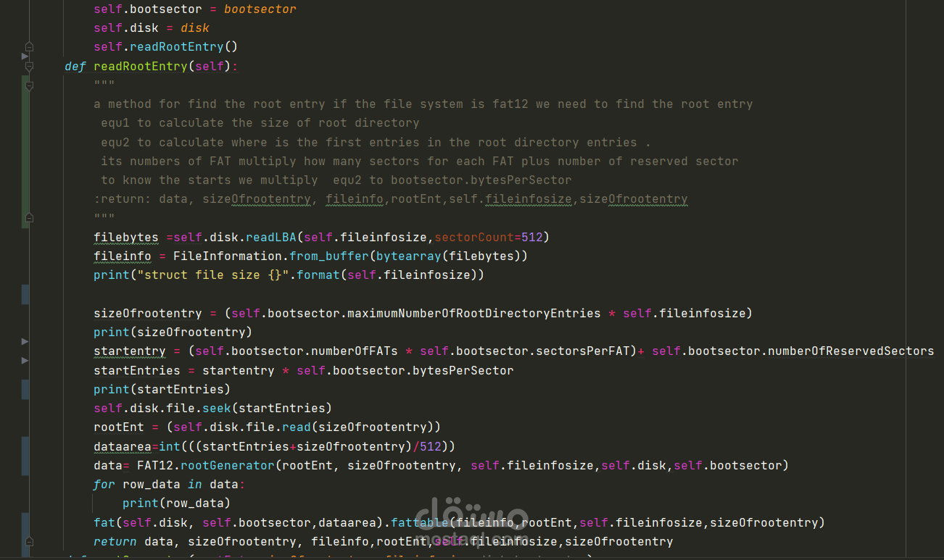Collapse the readRootEntry method with its gutter arrow

click(29, 66)
